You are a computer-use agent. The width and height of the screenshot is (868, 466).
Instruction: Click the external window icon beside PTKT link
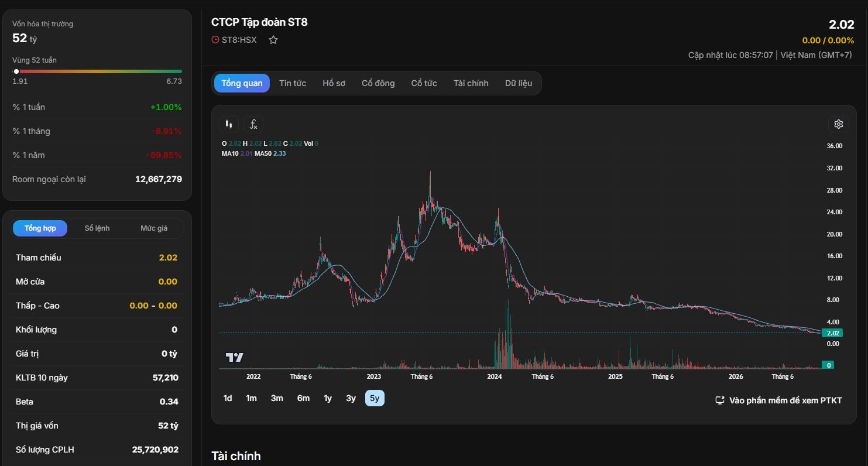tap(720, 400)
